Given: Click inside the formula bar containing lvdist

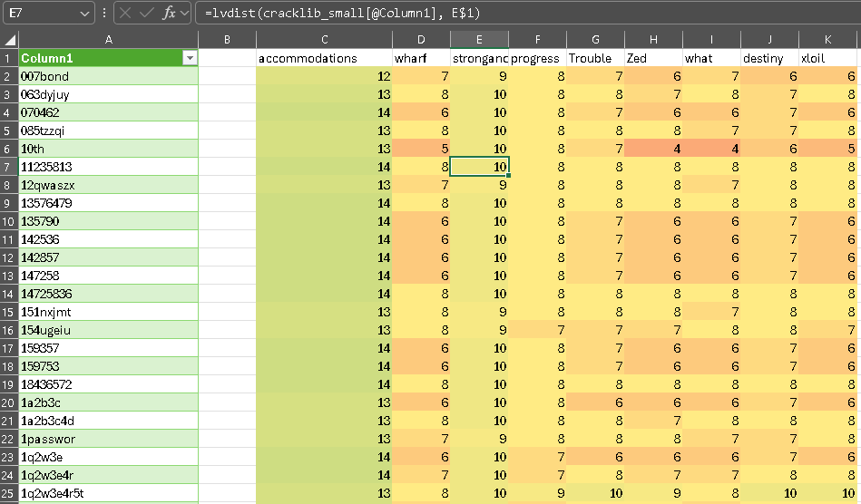Looking at the screenshot, I should point(527,14).
